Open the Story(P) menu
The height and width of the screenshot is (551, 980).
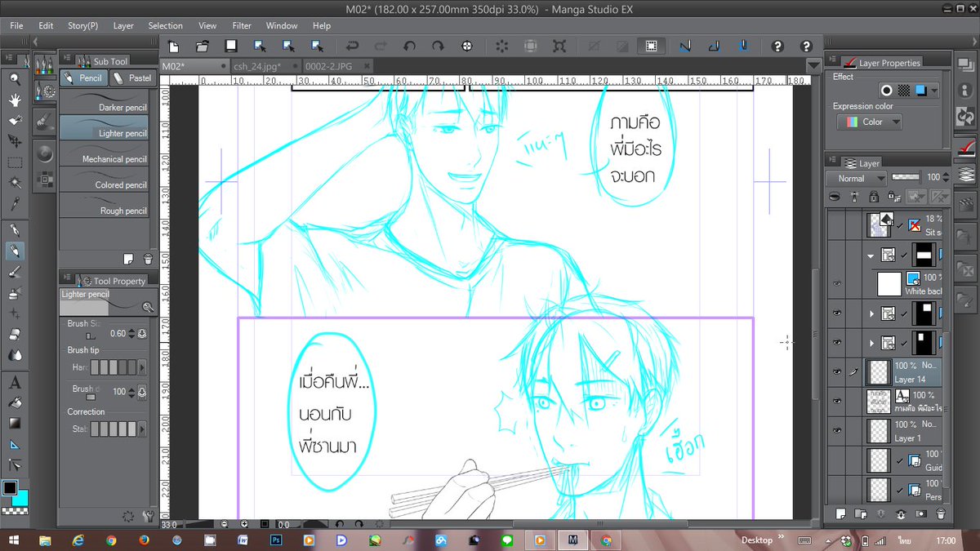[82, 25]
